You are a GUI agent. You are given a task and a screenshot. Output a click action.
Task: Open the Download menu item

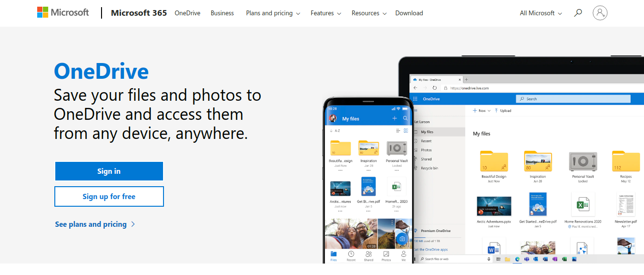pyautogui.click(x=409, y=13)
